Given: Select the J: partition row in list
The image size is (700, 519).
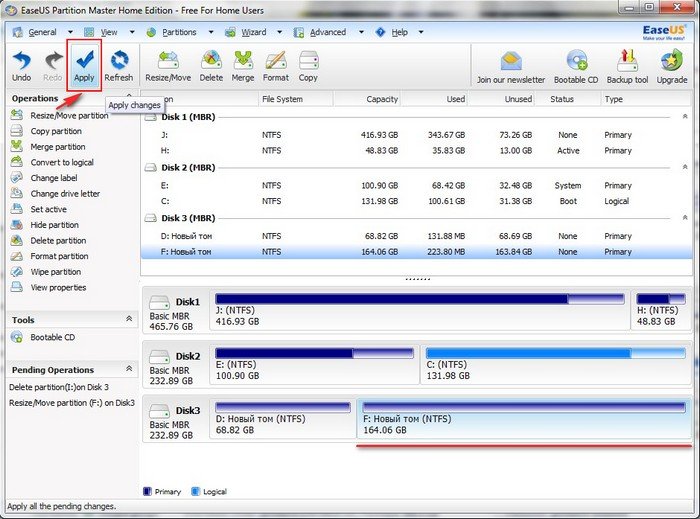Looking at the screenshot, I should pos(416,135).
